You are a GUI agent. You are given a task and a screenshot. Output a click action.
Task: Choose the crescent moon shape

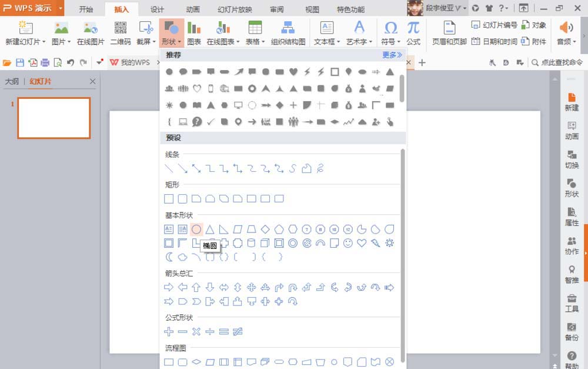pyautogui.click(x=169, y=257)
